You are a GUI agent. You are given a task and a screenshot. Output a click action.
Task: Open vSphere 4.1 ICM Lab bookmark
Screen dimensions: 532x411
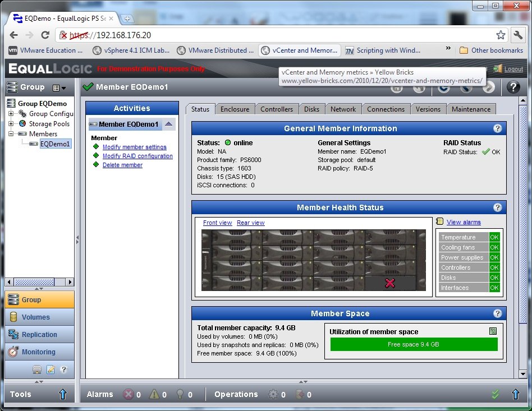[131, 50]
